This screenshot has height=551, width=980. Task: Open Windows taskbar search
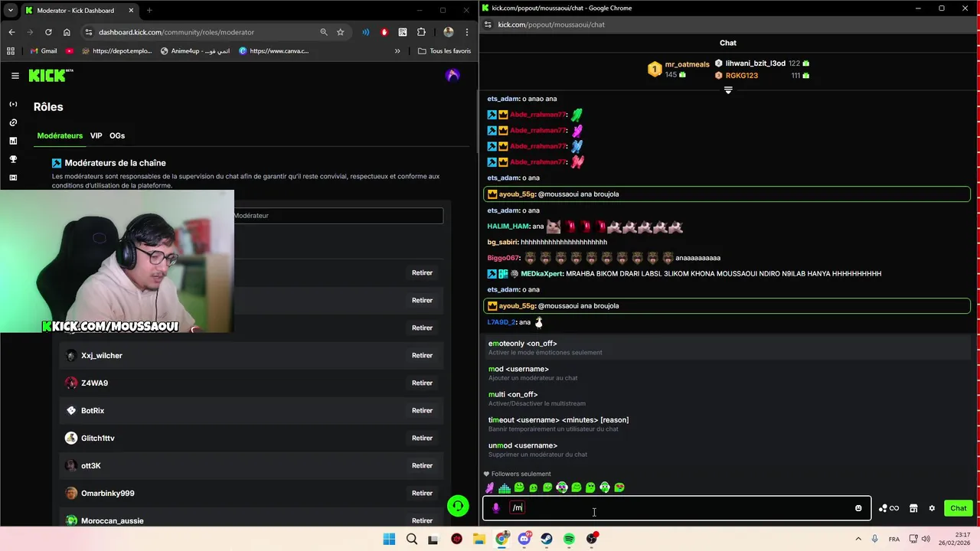[x=412, y=539]
